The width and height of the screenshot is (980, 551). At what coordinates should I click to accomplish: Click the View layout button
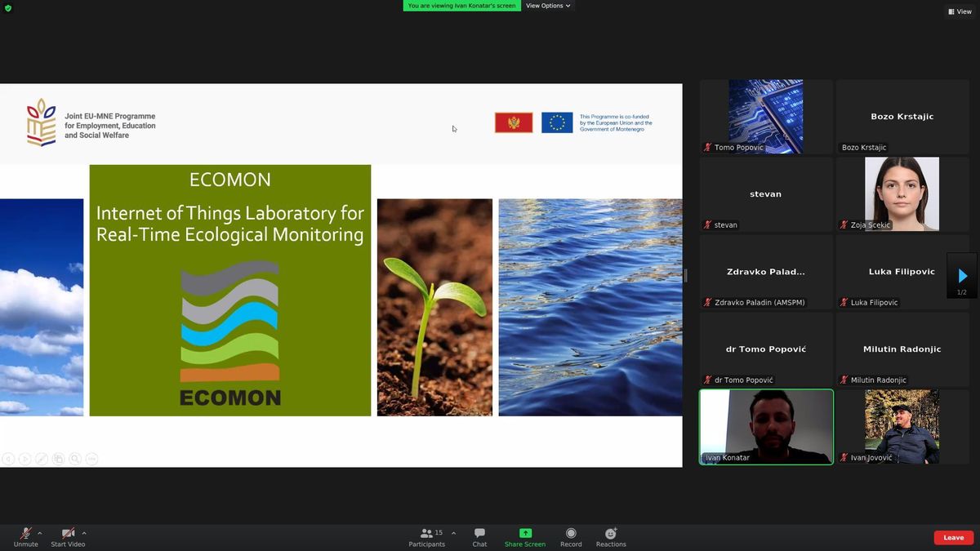960,11
